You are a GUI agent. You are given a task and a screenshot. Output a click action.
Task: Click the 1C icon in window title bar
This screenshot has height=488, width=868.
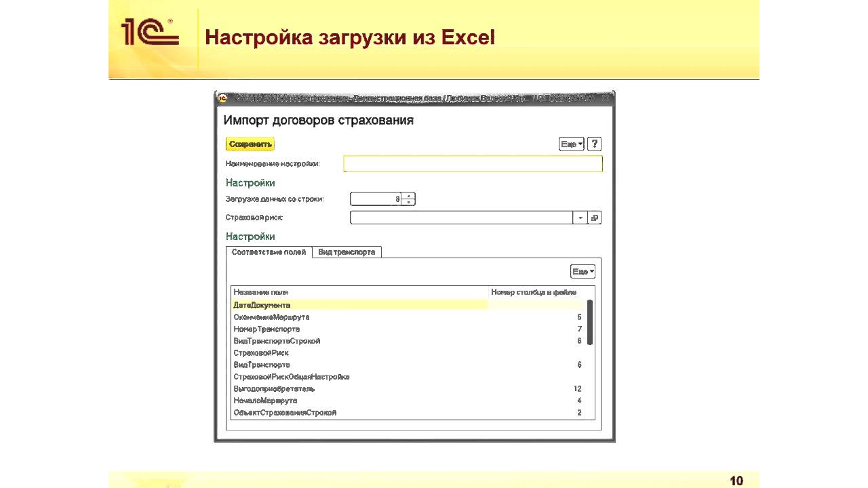(222, 98)
